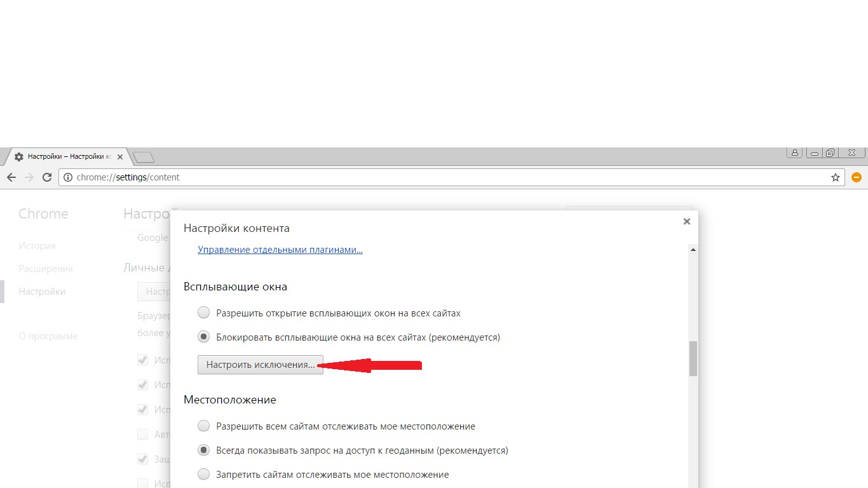Click the site info icon in address bar
Viewport: 868px width, 488px height.
tap(67, 177)
